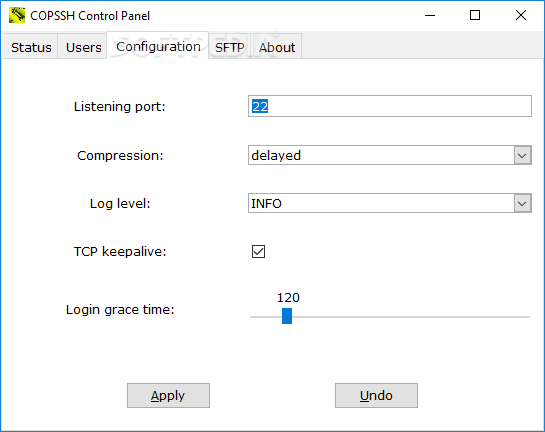
Task: Open the Users tab
Action: point(83,47)
